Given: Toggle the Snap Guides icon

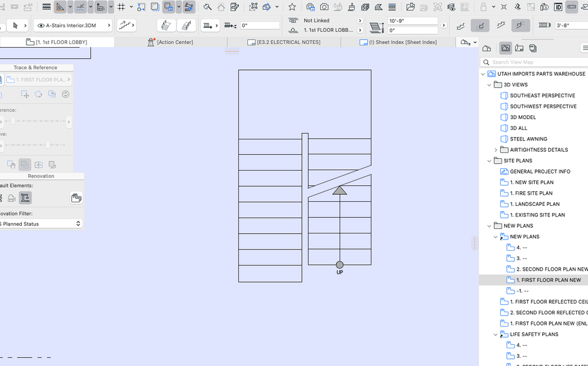Looking at the screenshot, I should (x=80, y=6).
